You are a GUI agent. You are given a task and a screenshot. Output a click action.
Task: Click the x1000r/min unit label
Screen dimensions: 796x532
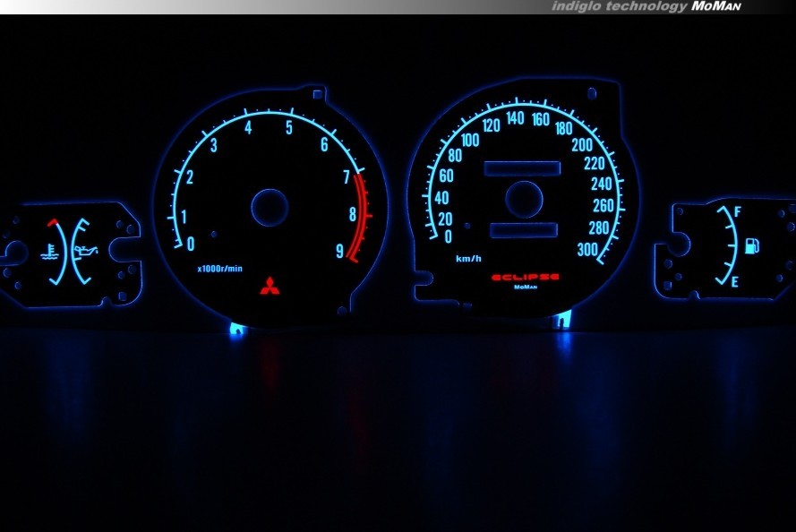tap(219, 268)
